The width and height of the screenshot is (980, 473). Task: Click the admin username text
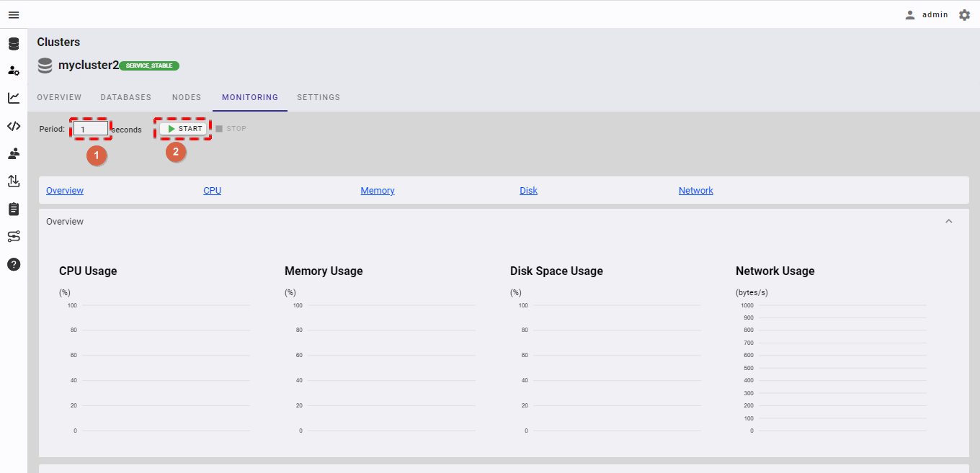[935, 14]
